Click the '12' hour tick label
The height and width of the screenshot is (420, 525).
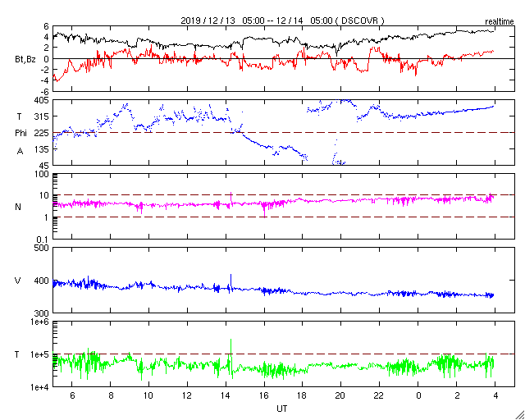(187, 395)
